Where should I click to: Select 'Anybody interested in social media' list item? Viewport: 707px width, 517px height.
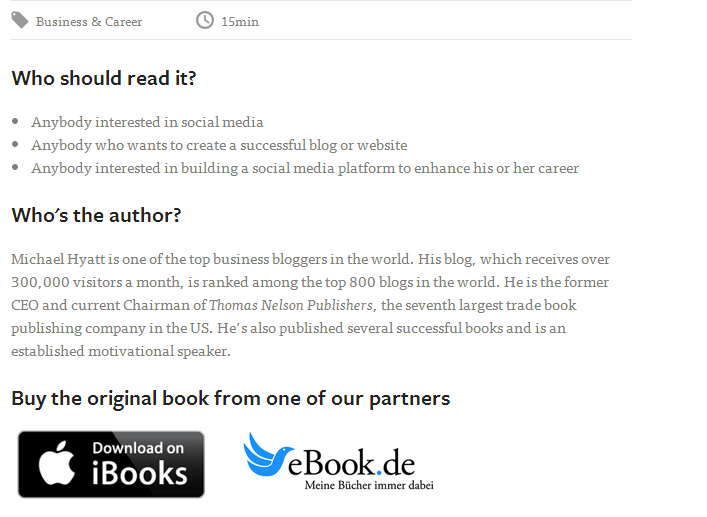(x=147, y=122)
